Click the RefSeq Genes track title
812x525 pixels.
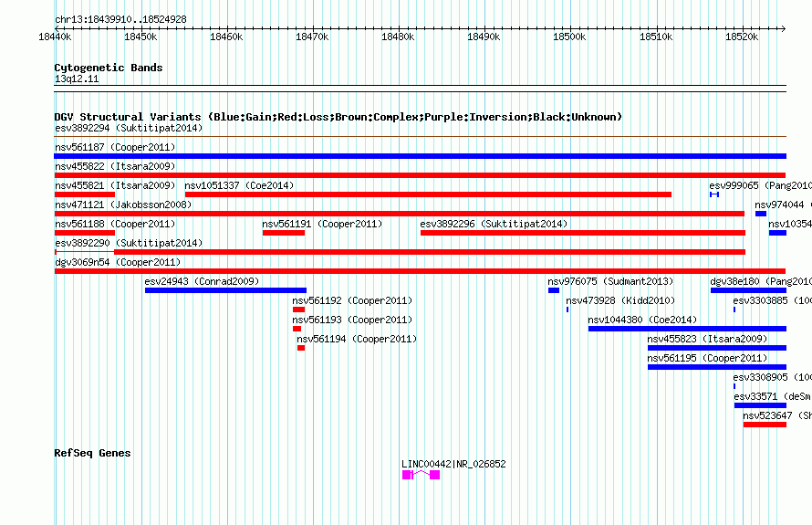coord(93,453)
